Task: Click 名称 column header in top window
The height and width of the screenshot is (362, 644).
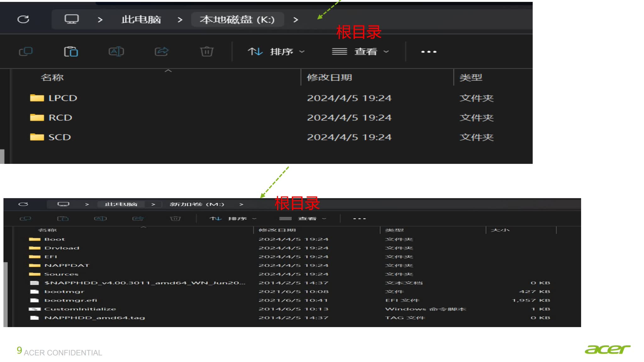Action: pos(52,78)
